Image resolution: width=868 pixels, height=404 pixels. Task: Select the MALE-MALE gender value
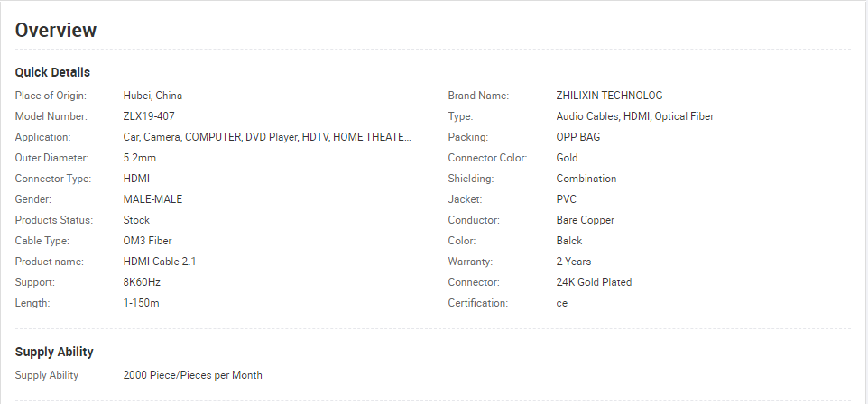152,199
